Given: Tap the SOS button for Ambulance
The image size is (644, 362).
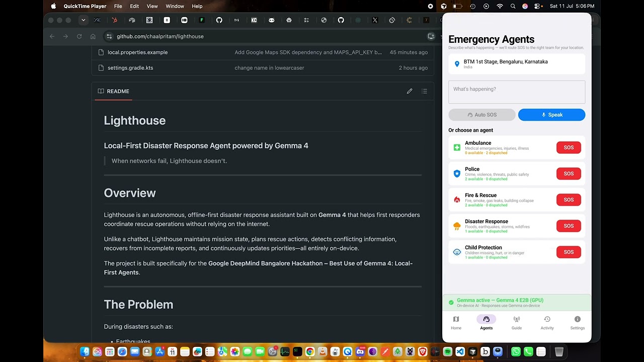Looking at the screenshot, I should (x=569, y=147).
